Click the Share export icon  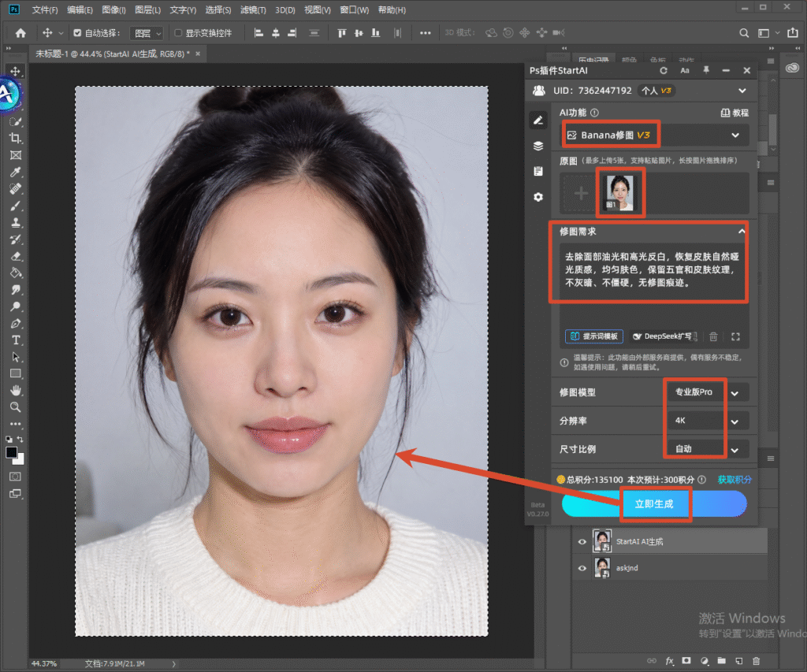coord(793,32)
